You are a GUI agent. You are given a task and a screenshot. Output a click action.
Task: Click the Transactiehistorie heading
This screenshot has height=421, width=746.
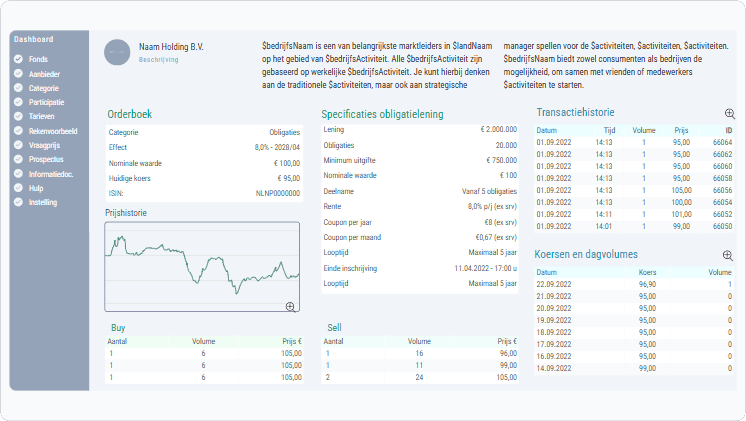pos(575,112)
